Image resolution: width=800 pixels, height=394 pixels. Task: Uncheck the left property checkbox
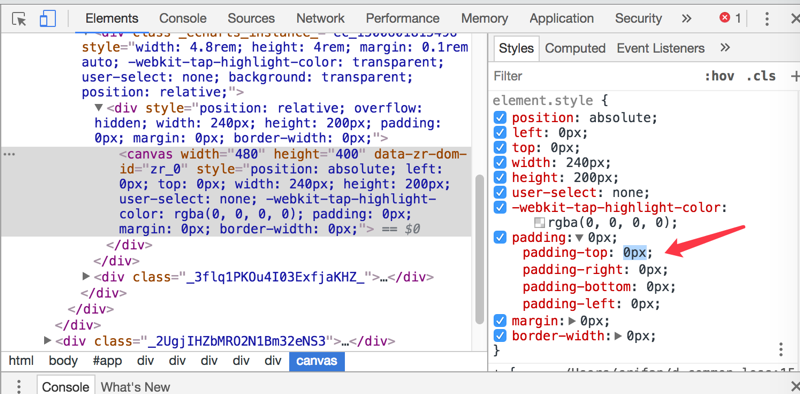tap(500, 133)
